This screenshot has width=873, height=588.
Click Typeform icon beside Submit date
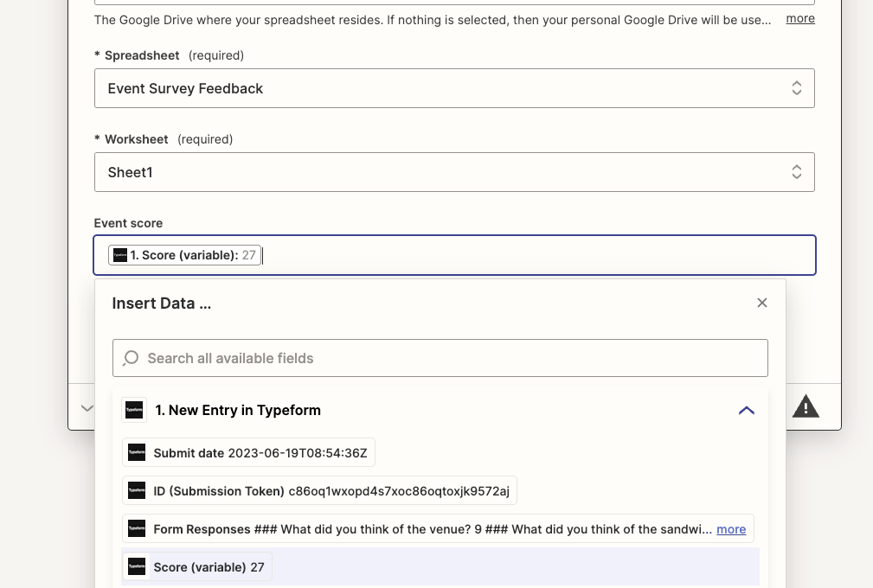tap(137, 453)
